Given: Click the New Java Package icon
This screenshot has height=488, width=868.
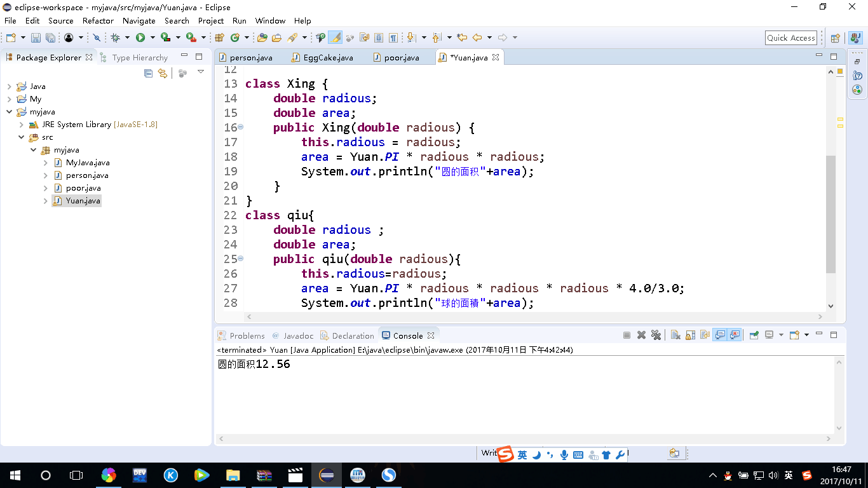Looking at the screenshot, I should pos(219,37).
